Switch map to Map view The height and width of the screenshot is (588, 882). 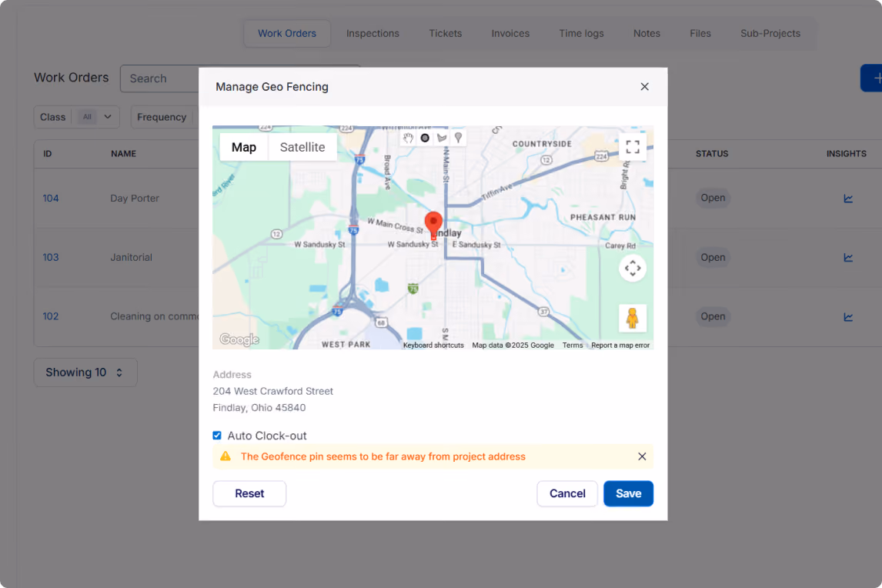[243, 148]
